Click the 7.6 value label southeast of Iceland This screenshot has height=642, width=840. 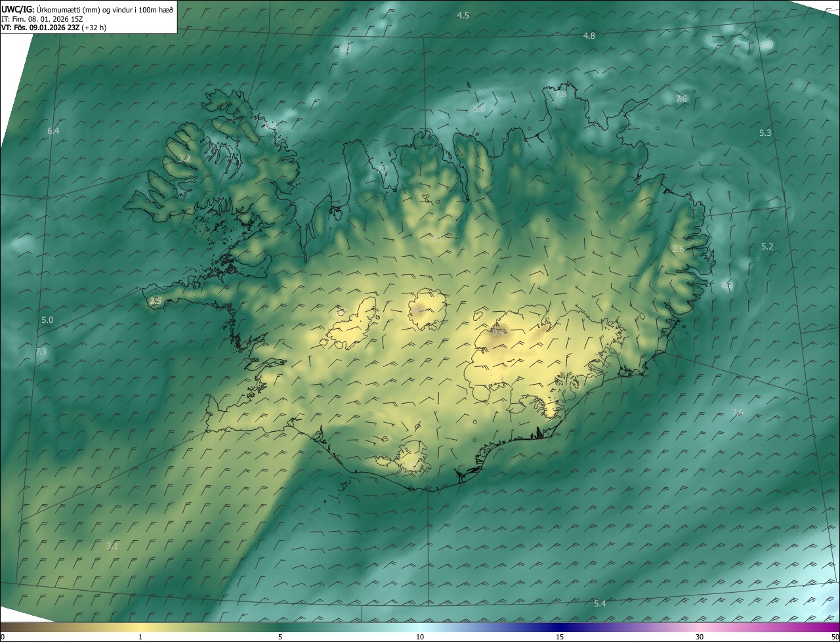click(738, 413)
